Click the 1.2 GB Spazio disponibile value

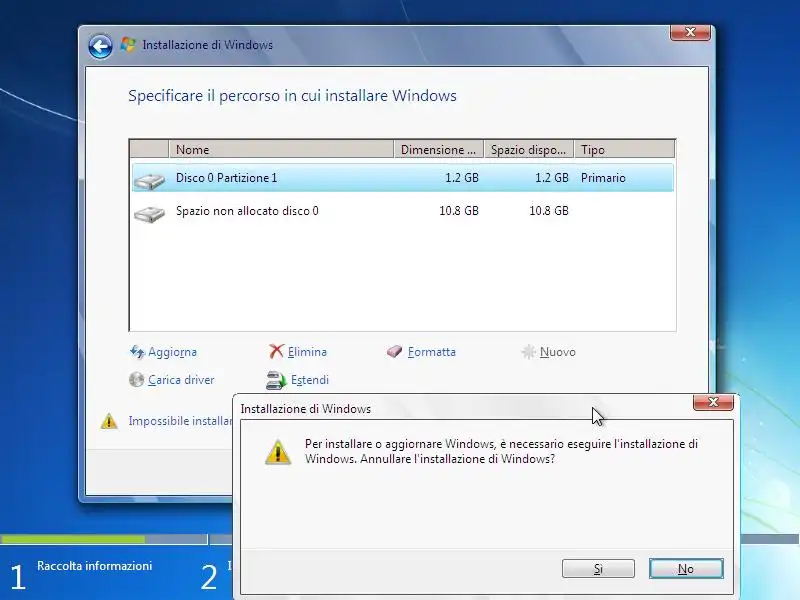click(x=552, y=178)
